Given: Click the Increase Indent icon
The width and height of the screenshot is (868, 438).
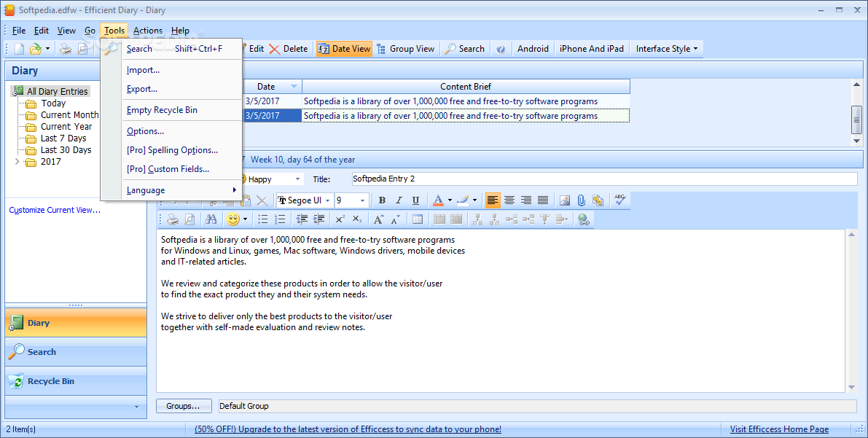Looking at the screenshot, I should pyautogui.click(x=319, y=219).
